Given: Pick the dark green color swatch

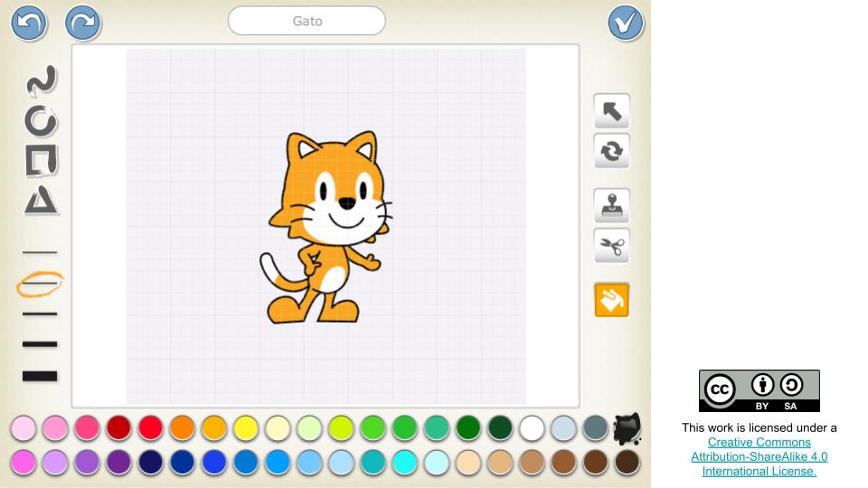Looking at the screenshot, I should (500, 428).
